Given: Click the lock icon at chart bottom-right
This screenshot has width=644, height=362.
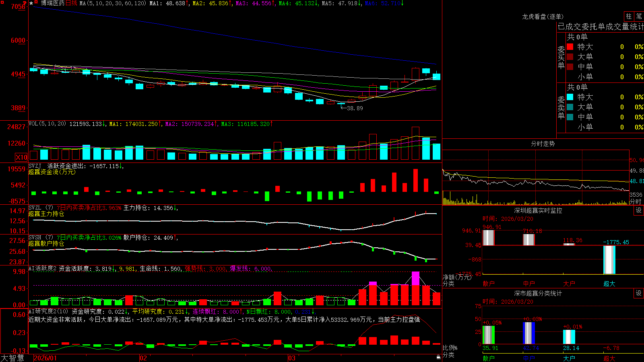Looking at the screenshot, I should click(x=438, y=357).
